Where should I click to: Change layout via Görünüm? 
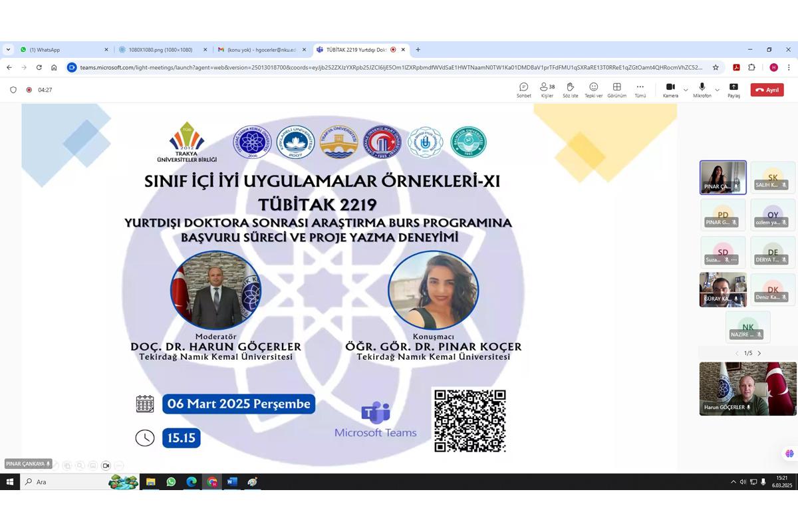(616, 90)
